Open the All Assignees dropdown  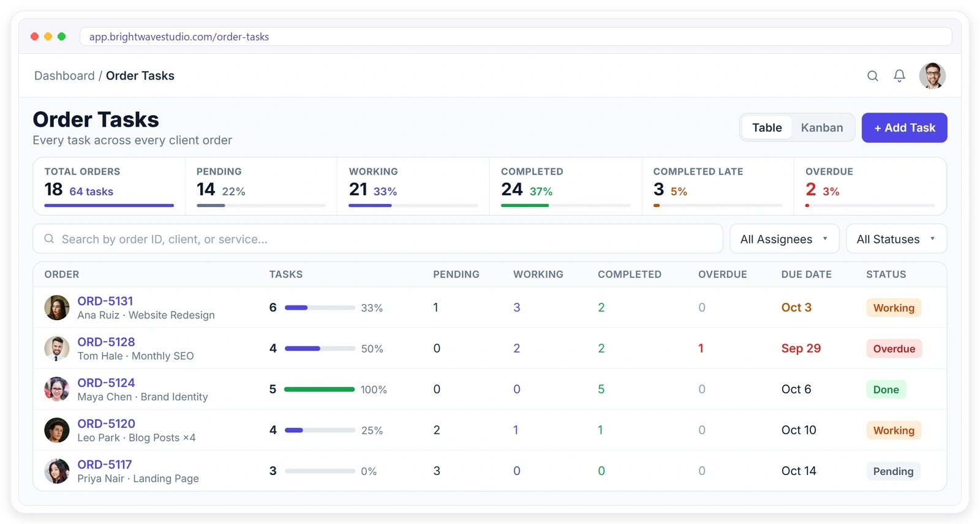(785, 239)
